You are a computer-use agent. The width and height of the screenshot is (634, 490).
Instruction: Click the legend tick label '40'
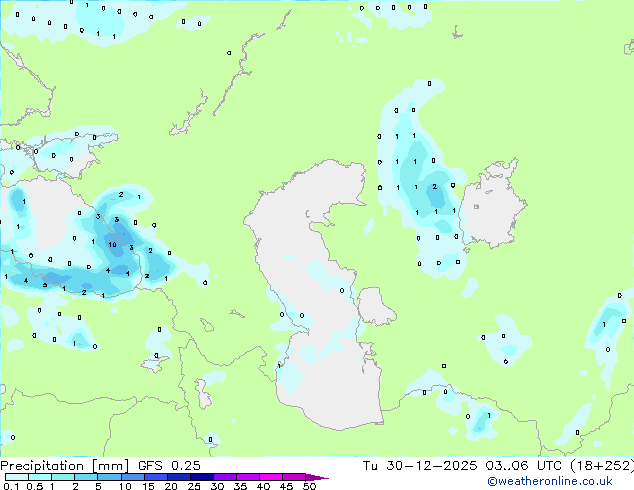coord(263,486)
